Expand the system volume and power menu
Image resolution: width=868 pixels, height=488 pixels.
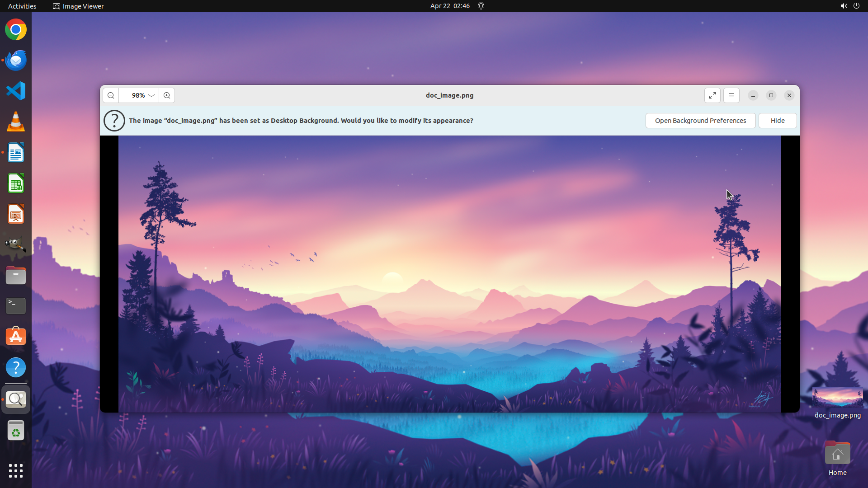coord(849,6)
